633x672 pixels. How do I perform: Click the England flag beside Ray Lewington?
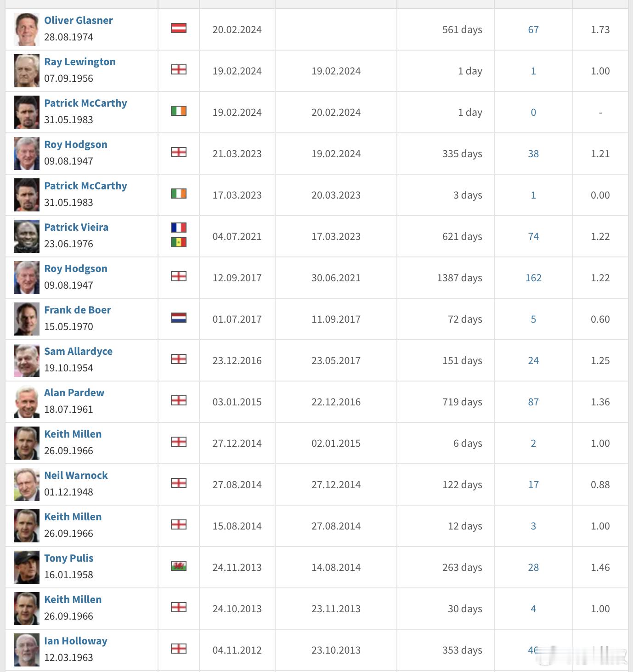tap(178, 70)
